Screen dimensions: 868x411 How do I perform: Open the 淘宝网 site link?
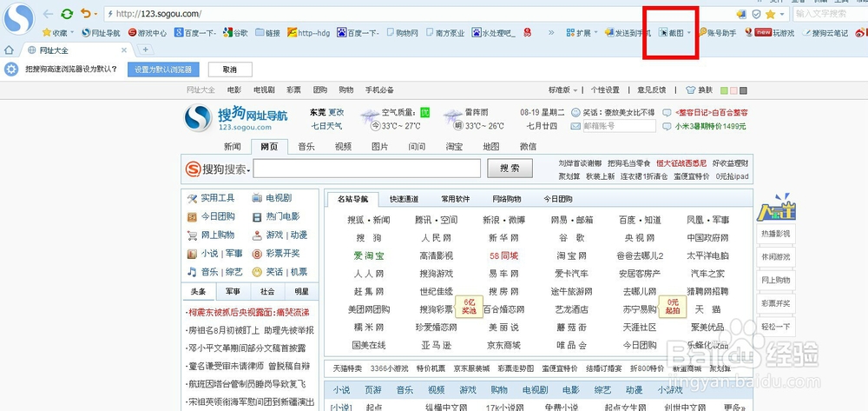coord(572,256)
